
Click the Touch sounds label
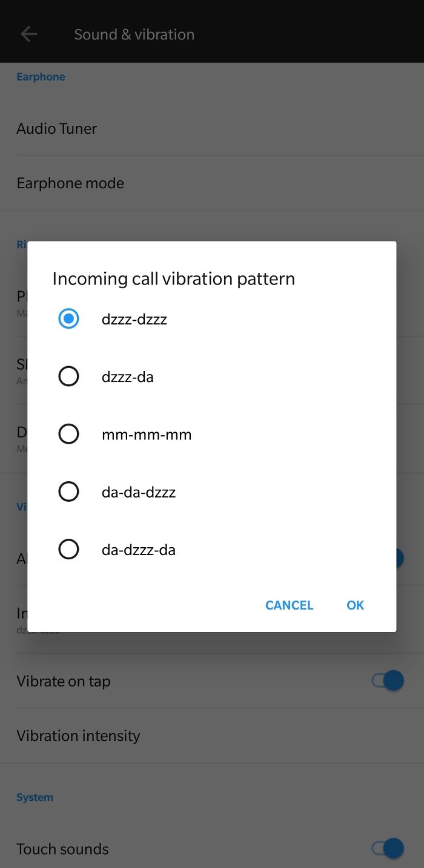[62, 848]
